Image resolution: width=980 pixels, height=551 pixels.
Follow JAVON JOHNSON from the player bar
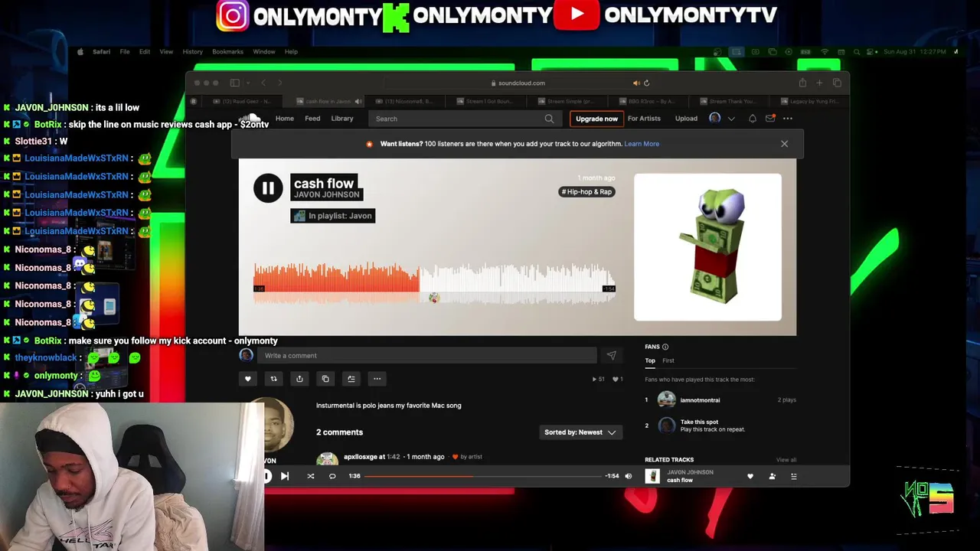(x=772, y=476)
